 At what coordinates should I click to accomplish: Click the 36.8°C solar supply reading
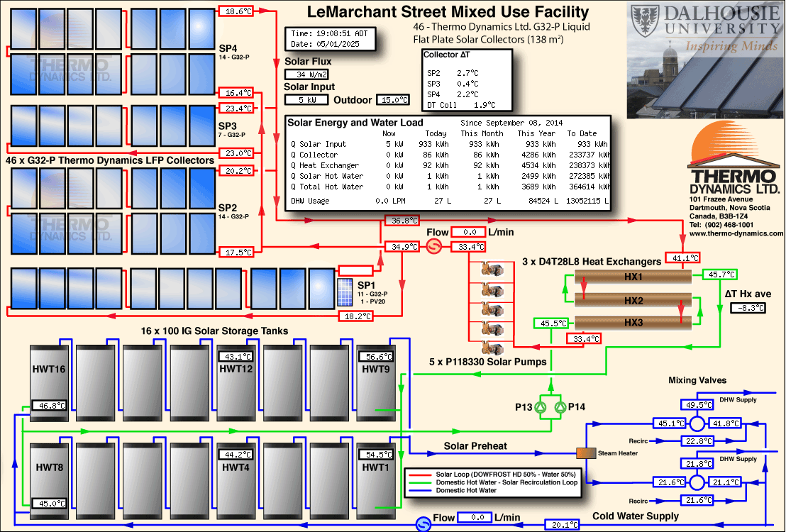click(402, 221)
